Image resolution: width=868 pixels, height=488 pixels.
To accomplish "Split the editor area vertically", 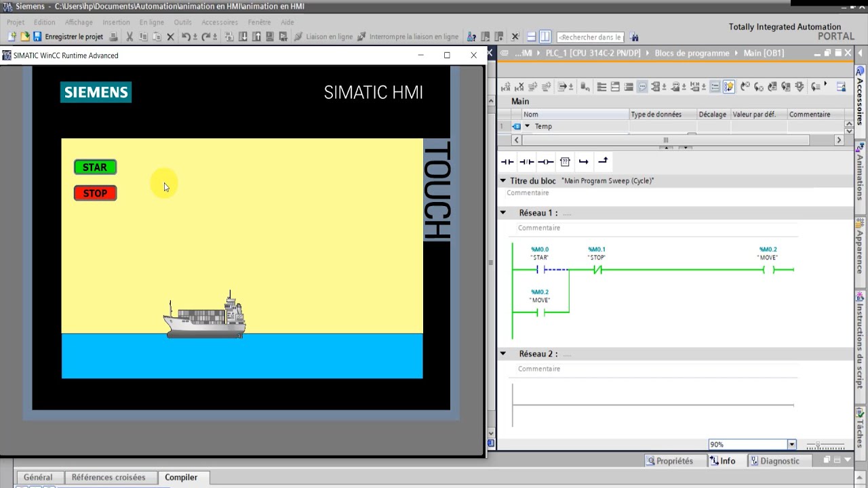I will (x=545, y=37).
